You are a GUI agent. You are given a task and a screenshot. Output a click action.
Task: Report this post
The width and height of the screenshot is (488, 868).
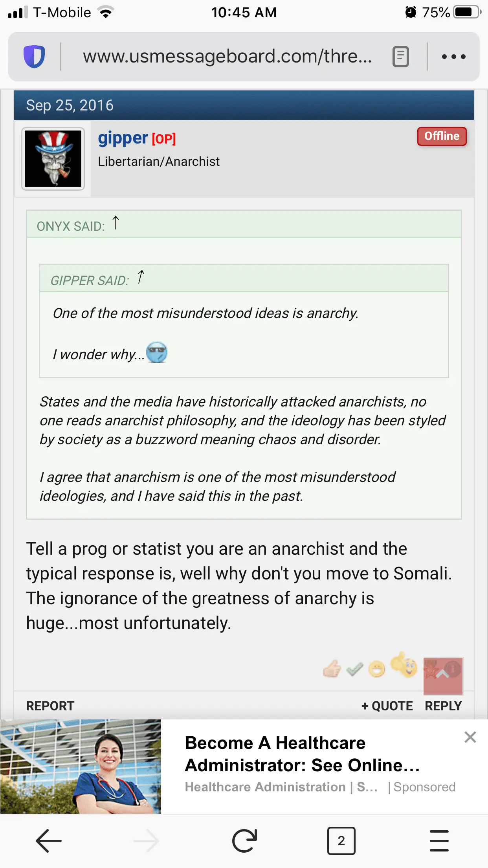pos(50,706)
